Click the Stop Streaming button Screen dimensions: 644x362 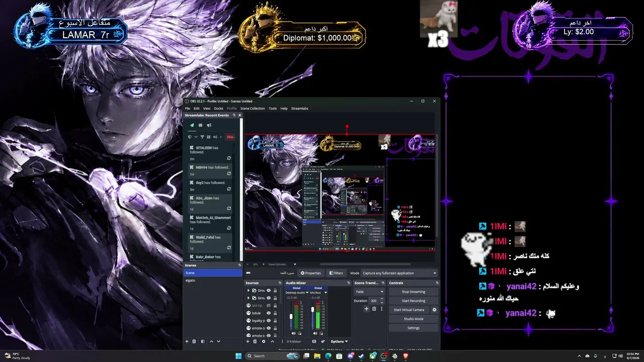tap(414, 292)
